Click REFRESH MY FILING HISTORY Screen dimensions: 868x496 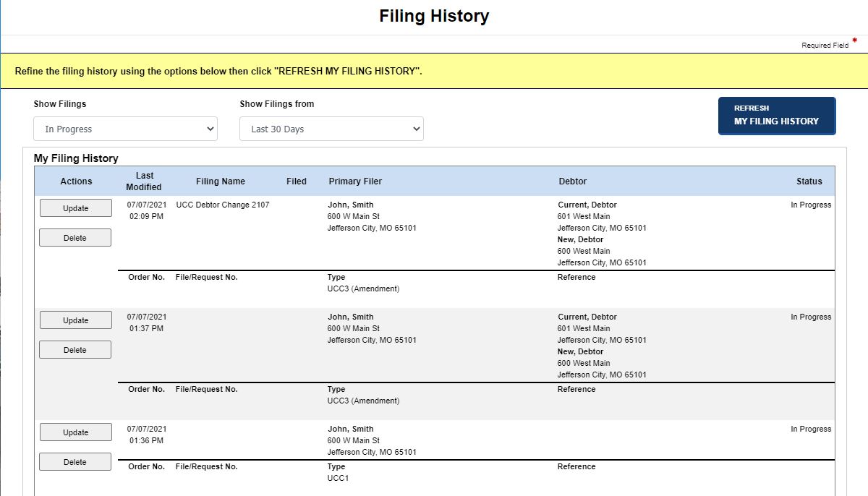(777, 116)
